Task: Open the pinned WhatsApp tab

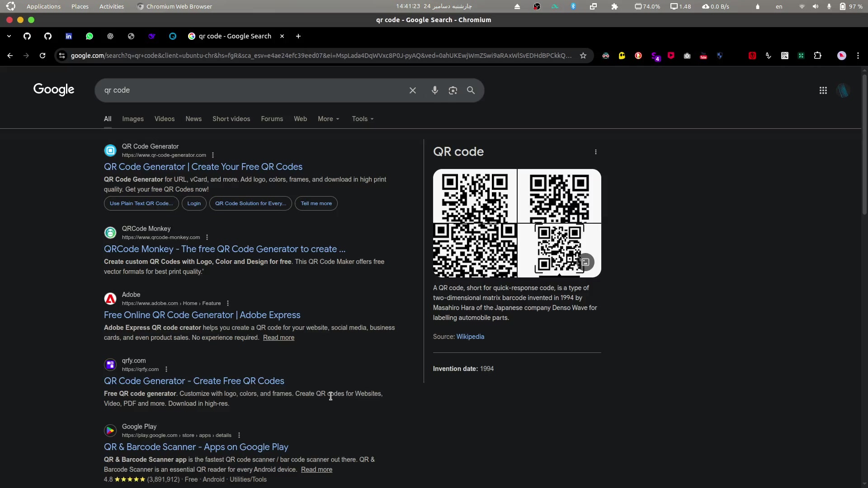Action: 90,36
